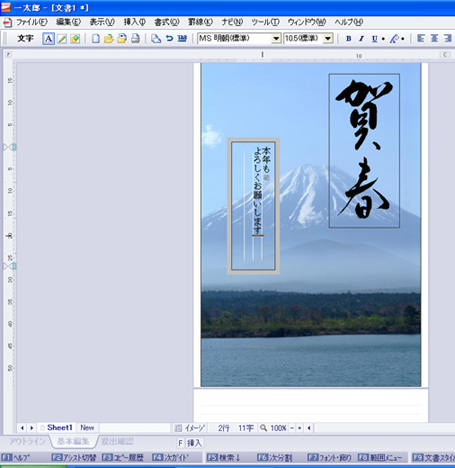Click the Undo arrow icon

click(x=169, y=39)
